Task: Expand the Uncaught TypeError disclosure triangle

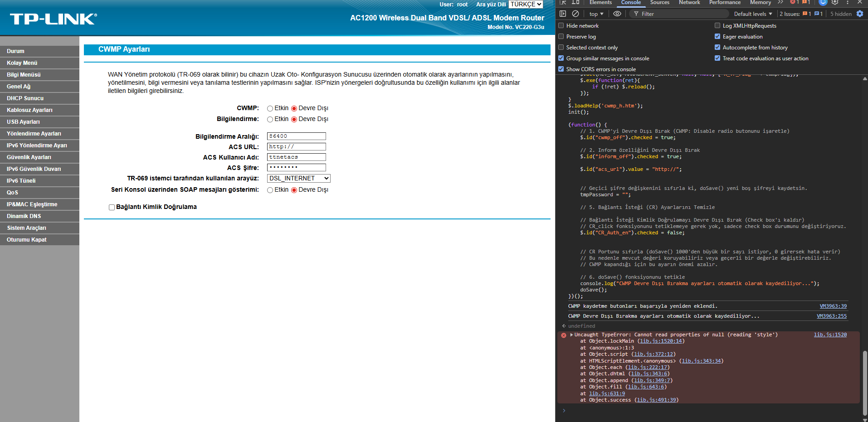Action: coord(571,335)
